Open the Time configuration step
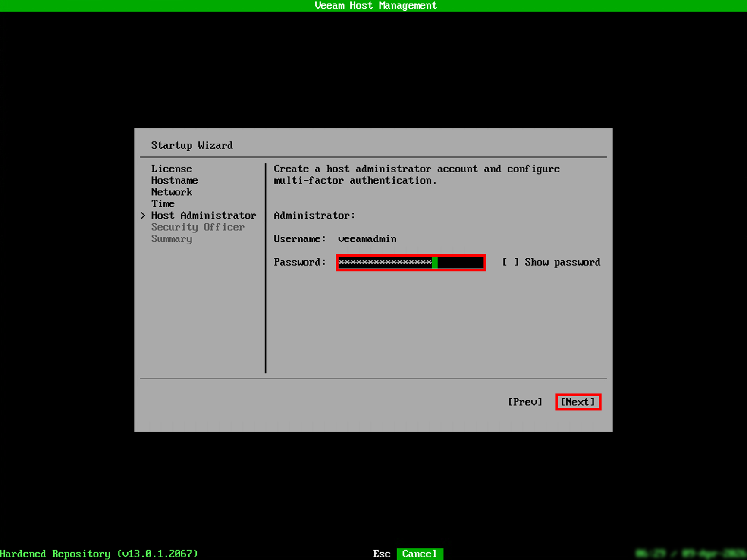Screen dimensions: 747x560 coord(163,203)
